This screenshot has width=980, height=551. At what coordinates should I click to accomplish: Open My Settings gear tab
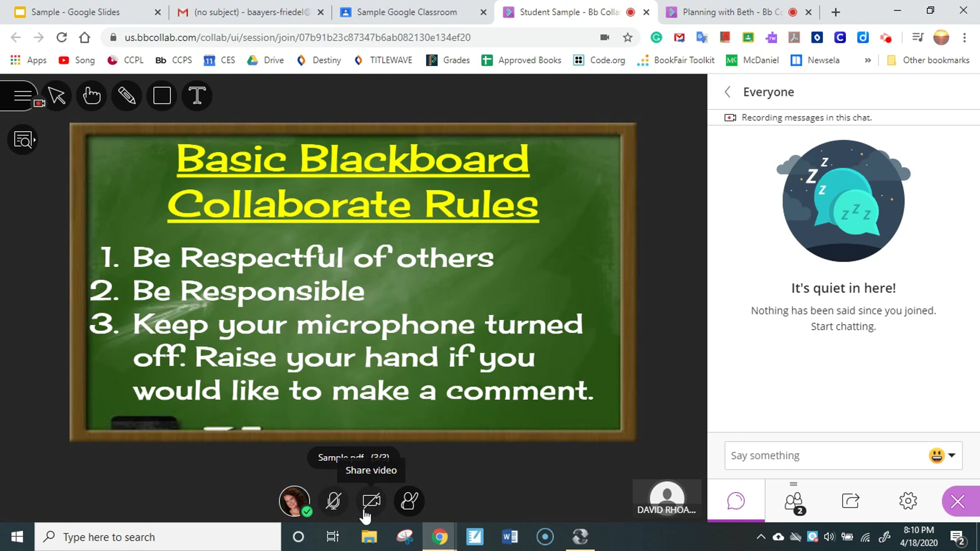(x=908, y=501)
